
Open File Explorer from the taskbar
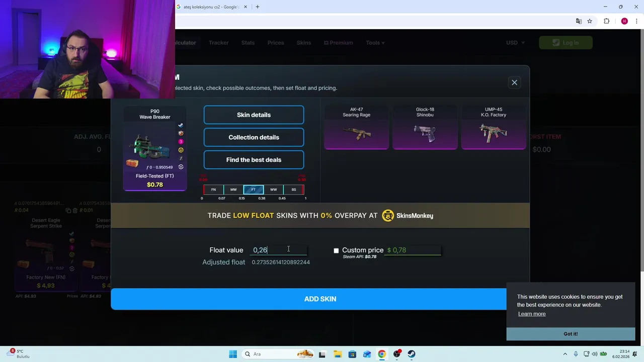(x=337, y=354)
